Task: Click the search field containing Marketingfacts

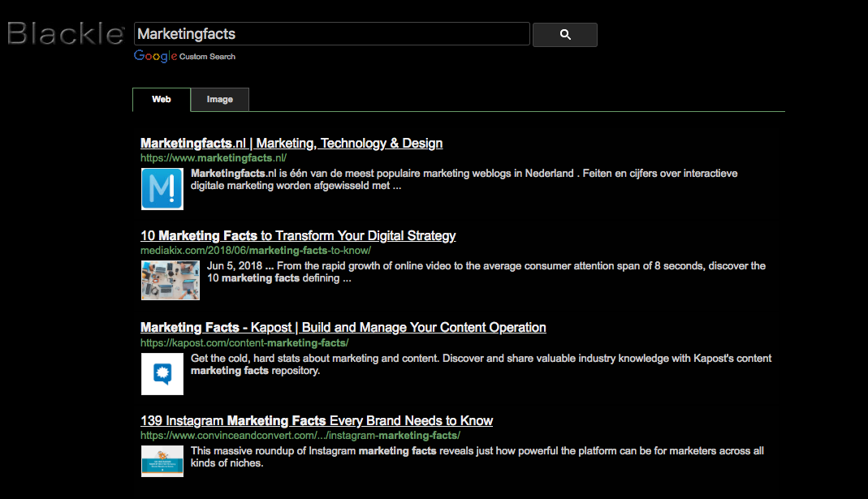Action: coord(331,34)
